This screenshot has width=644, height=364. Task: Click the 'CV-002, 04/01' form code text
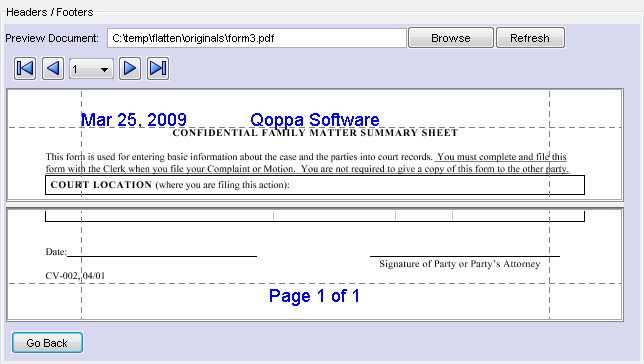tap(75, 276)
